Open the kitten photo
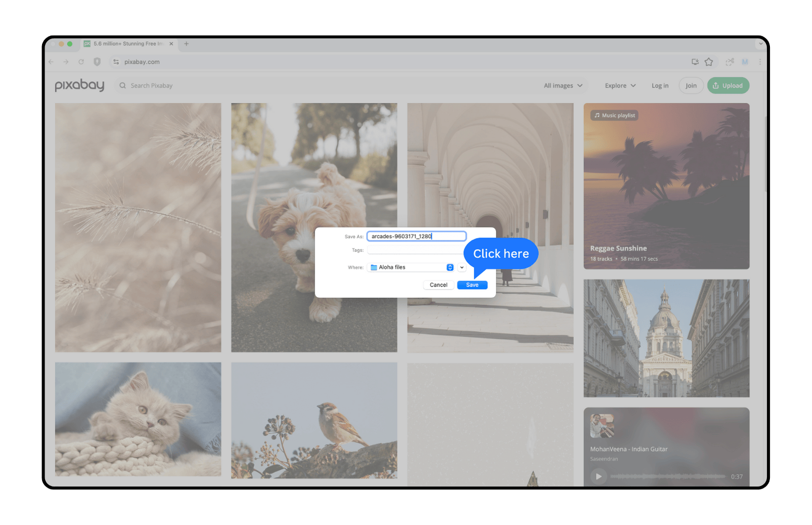812x525 pixels. (138, 419)
